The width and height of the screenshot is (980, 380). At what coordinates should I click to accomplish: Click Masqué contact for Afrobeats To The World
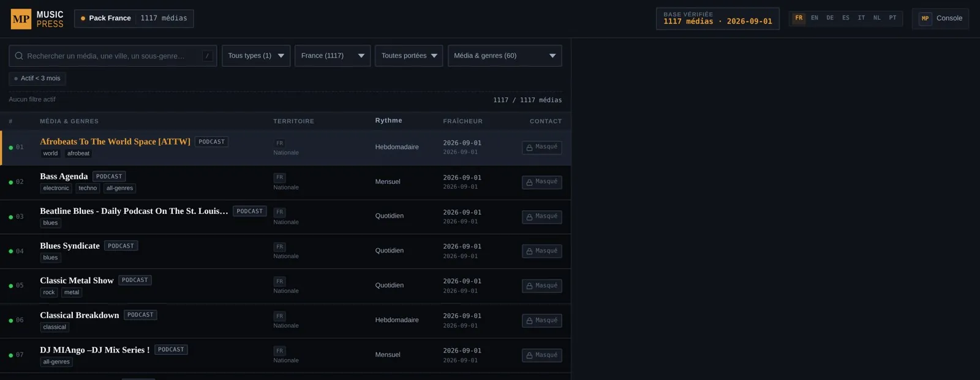click(x=542, y=148)
